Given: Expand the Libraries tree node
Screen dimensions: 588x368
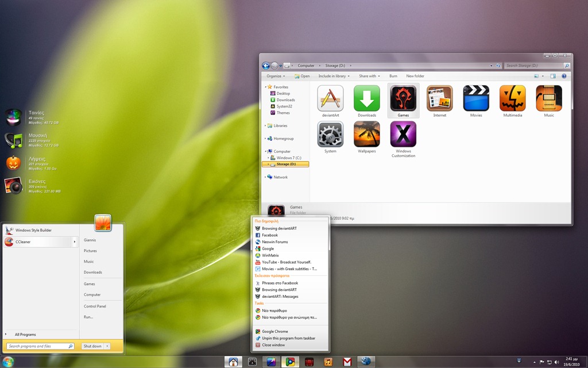Looking at the screenshot, I should tap(265, 126).
